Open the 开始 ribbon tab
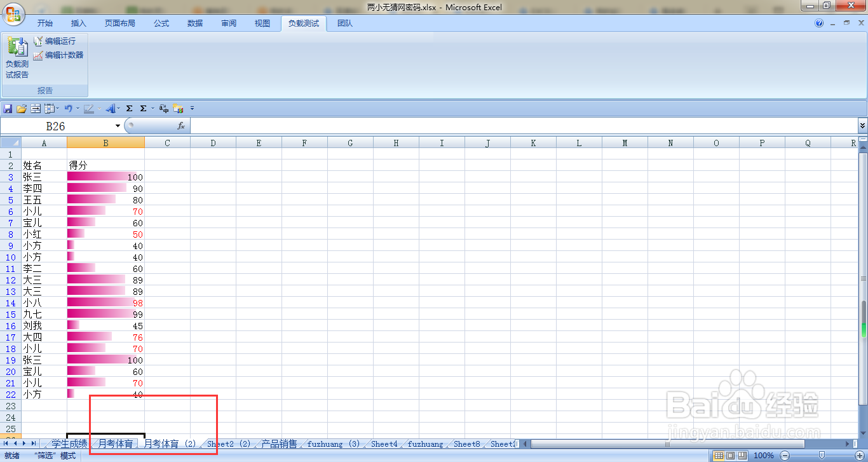Image resolution: width=868 pixels, height=462 pixels. (x=45, y=24)
